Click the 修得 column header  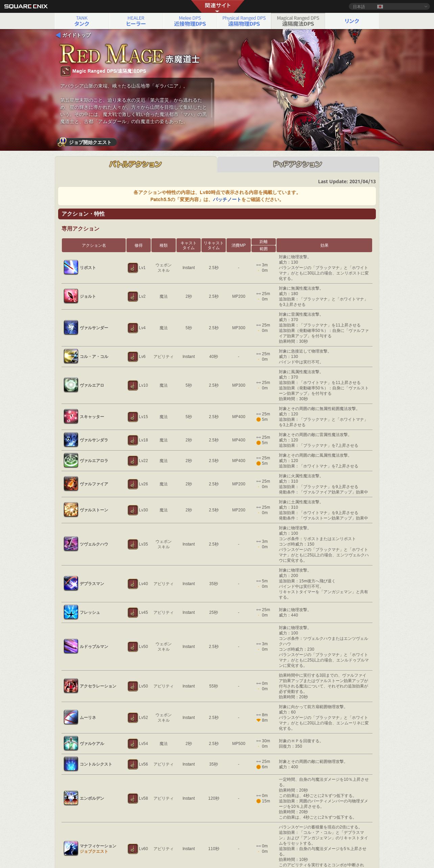click(139, 245)
